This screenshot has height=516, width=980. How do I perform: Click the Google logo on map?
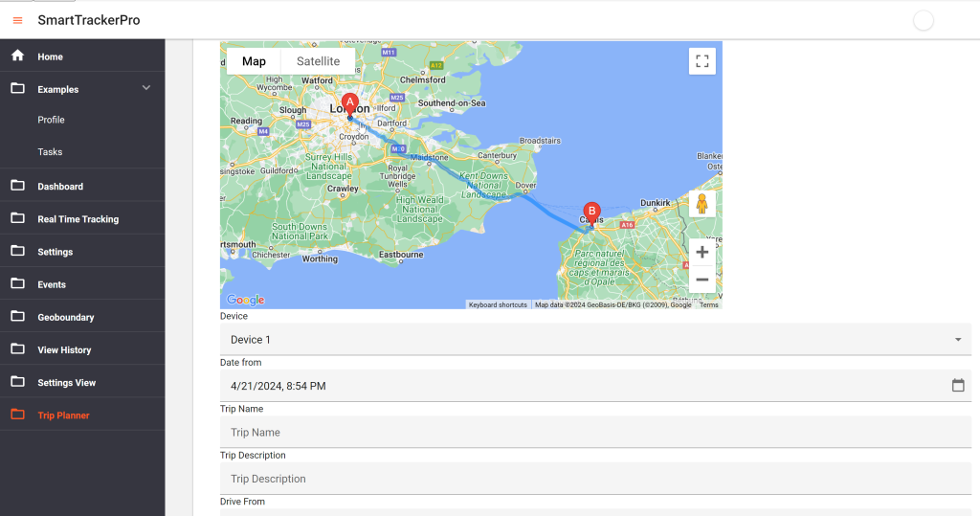tap(246, 301)
